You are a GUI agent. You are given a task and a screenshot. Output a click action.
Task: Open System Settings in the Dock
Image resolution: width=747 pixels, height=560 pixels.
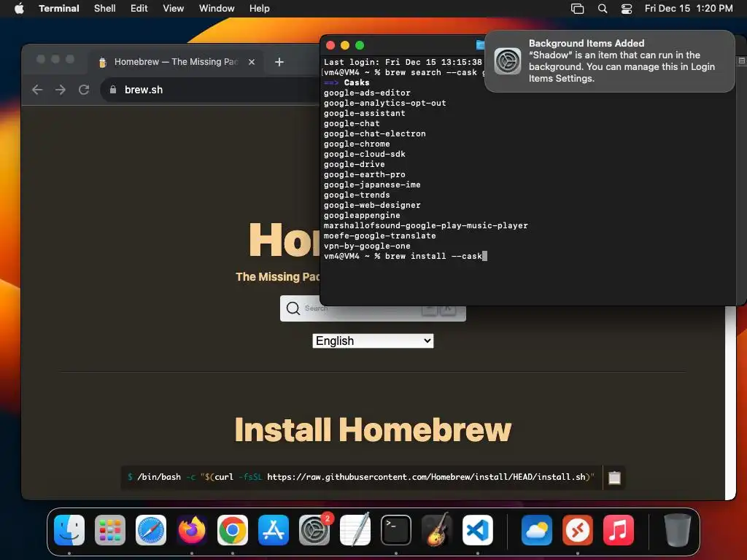click(314, 530)
